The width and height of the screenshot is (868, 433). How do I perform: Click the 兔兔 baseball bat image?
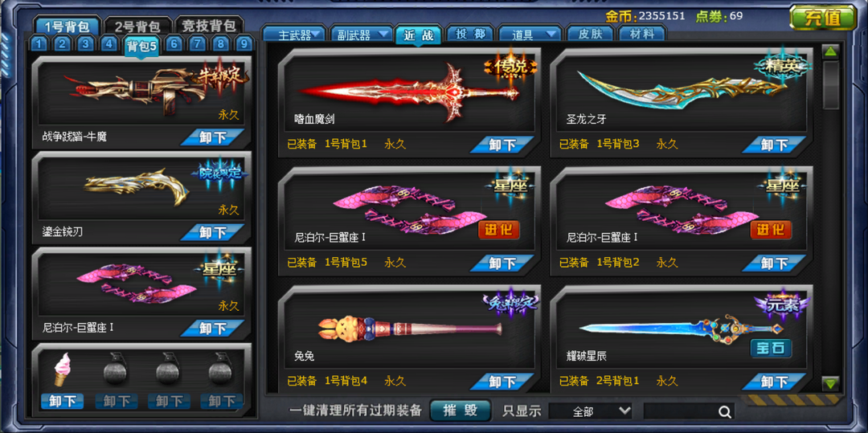click(x=410, y=329)
